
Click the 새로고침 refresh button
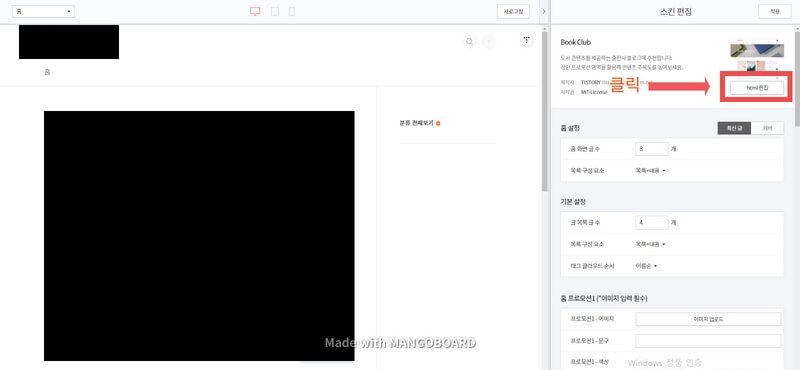(x=513, y=11)
